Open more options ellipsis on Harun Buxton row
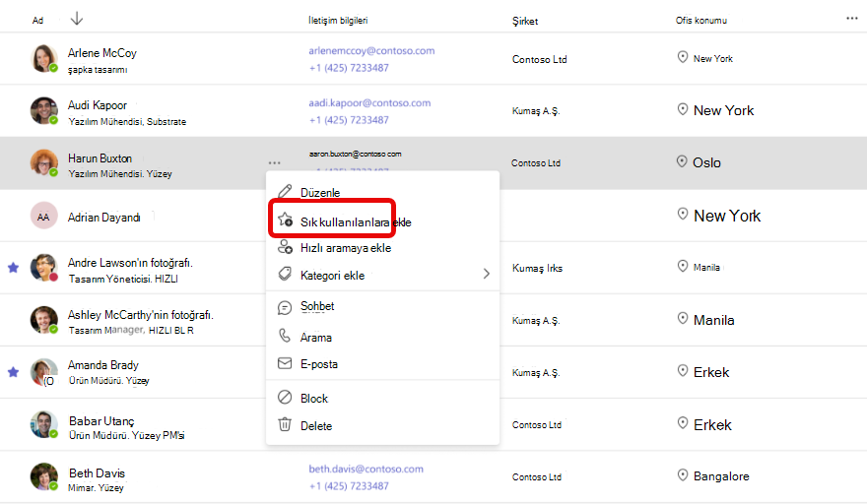Screen dimensions: 867x504 (x=274, y=162)
